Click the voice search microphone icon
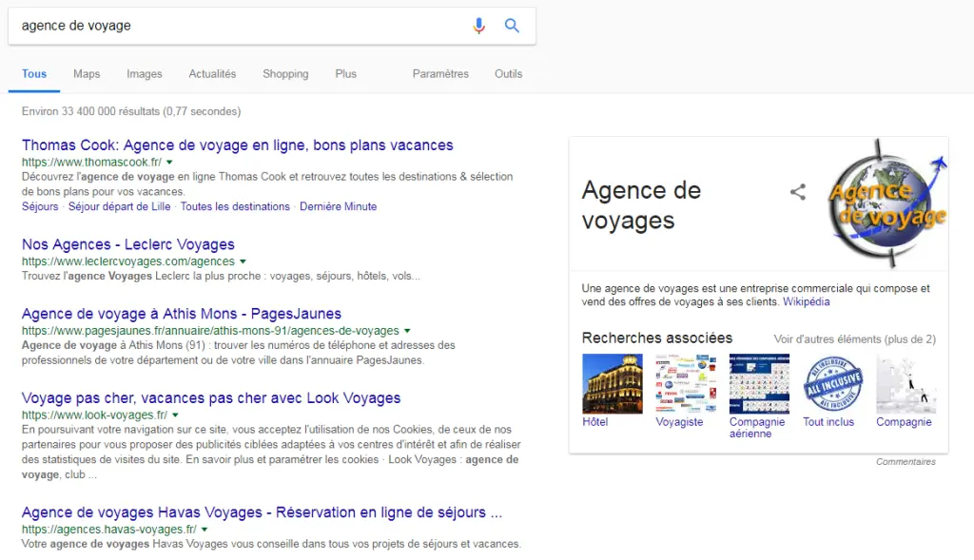 478,26
